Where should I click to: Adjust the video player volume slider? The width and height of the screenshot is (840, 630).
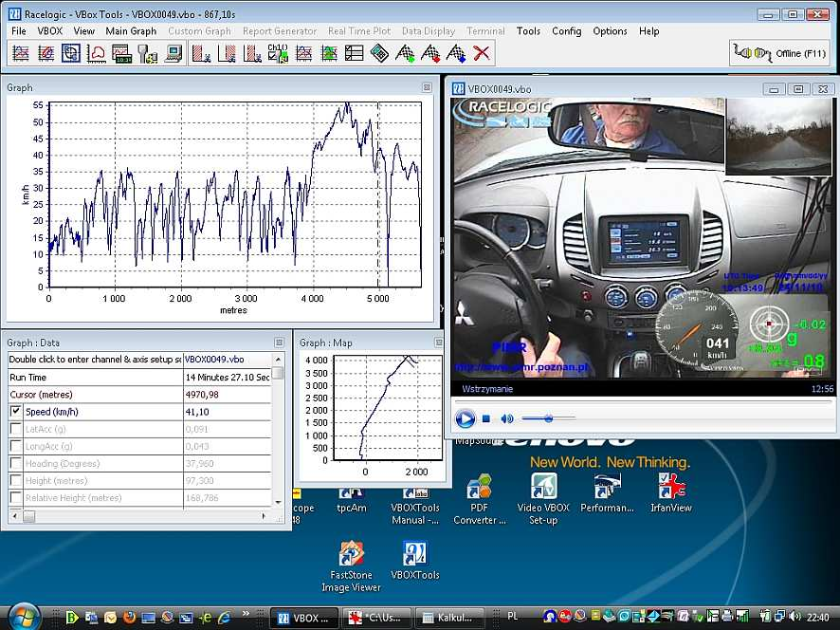(x=549, y=418)
